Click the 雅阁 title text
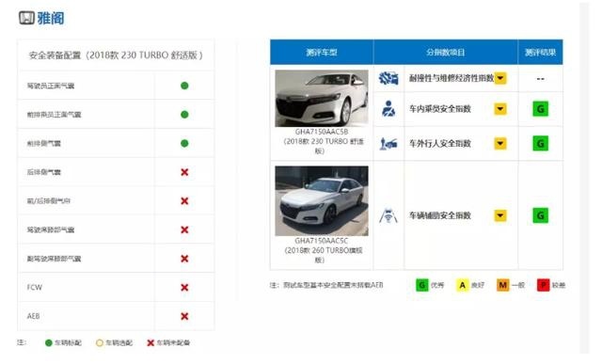The width and height of the screenshot is (602, 364). pos(51,18)
